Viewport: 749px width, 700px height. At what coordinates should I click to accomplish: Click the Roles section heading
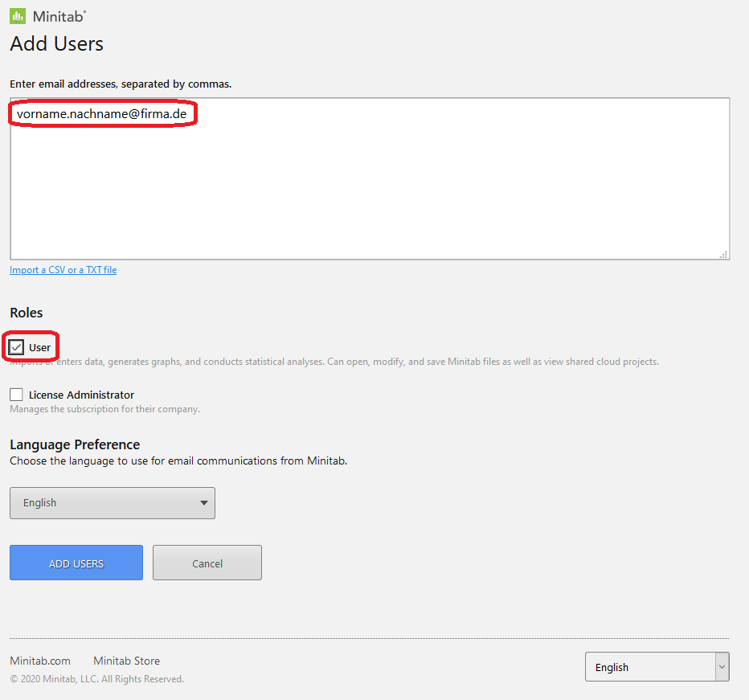[x=27, y=313]
